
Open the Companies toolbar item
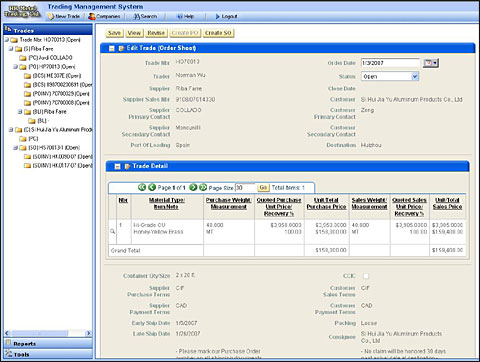(104, 16)
